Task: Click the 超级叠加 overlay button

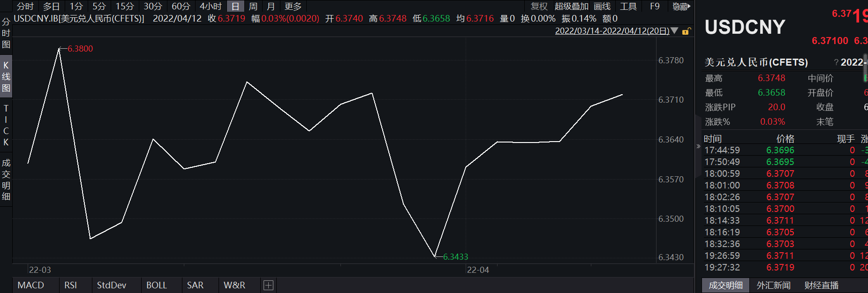Action: 571,6
